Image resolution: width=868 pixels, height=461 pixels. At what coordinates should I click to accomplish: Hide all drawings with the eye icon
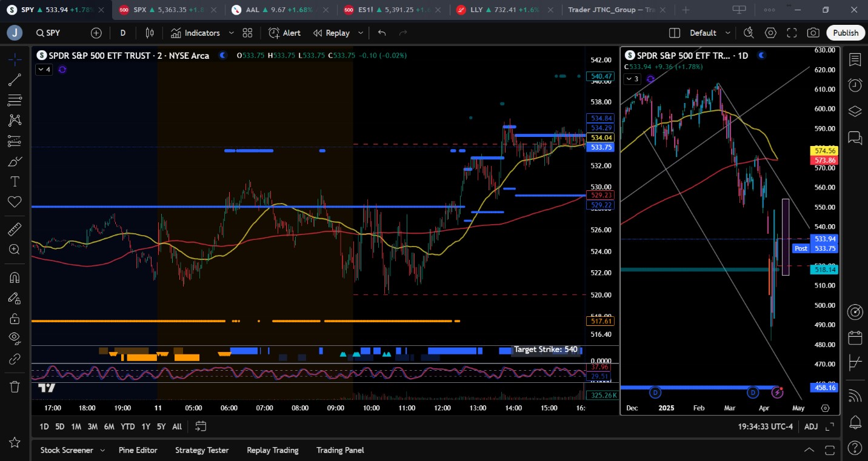coord(15,339)
